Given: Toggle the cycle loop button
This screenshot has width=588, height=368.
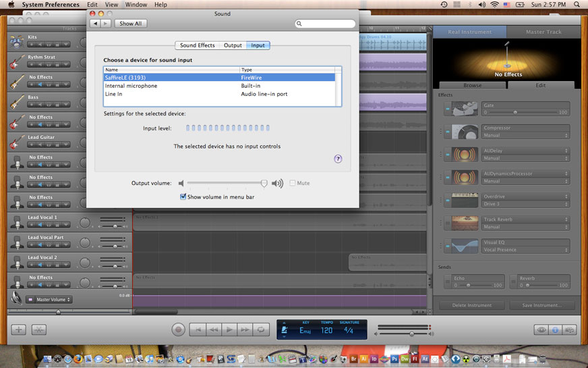Looking at the screenshot, I should pyautogui.click(x=261, y=330).
